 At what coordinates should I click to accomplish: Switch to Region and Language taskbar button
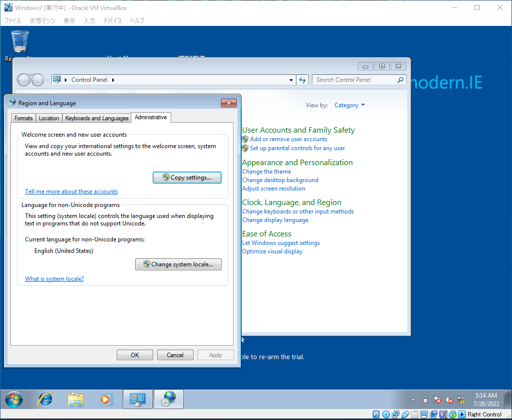pos(169,399)
